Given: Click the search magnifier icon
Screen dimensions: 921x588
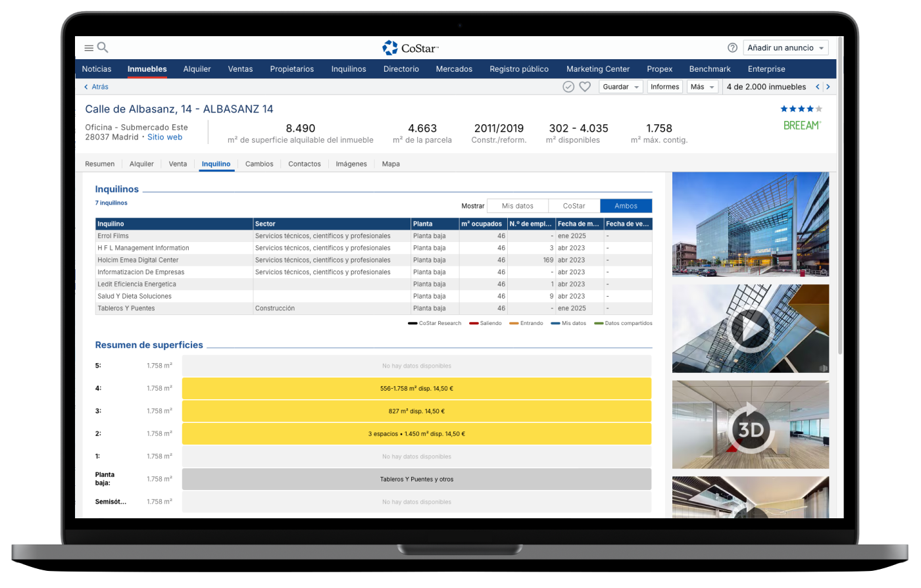Looking at the screenshot, I should pos(103,47).
